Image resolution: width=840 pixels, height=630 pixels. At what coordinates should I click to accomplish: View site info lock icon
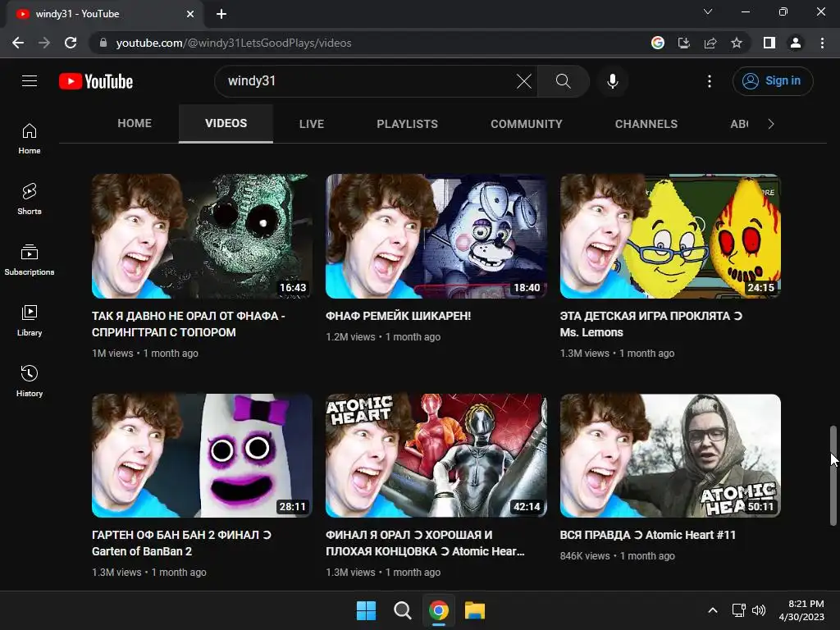coord(103,43)
